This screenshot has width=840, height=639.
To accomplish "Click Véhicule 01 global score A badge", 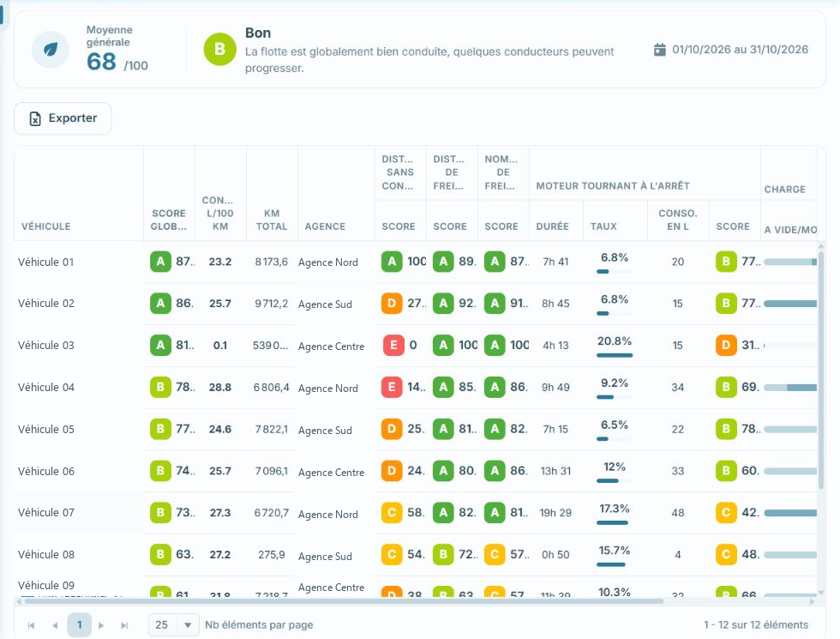I will pyautogui.click(x=160, y=262).
